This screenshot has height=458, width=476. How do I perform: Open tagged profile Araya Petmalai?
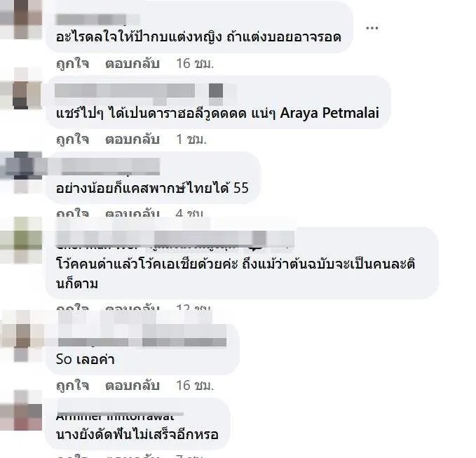coord(329,113)
